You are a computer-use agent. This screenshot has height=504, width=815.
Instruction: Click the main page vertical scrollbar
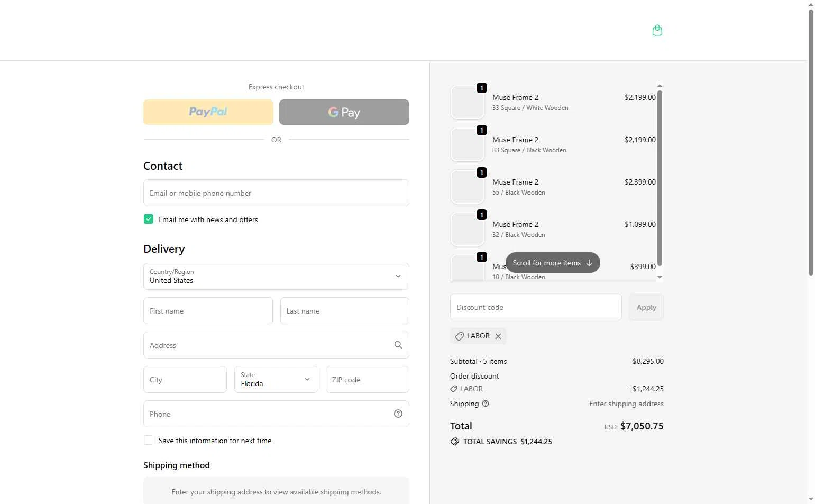coord(811,143)
